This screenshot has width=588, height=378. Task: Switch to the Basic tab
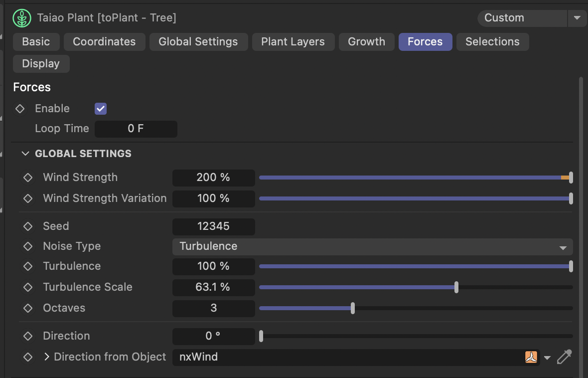pos(36,42)
